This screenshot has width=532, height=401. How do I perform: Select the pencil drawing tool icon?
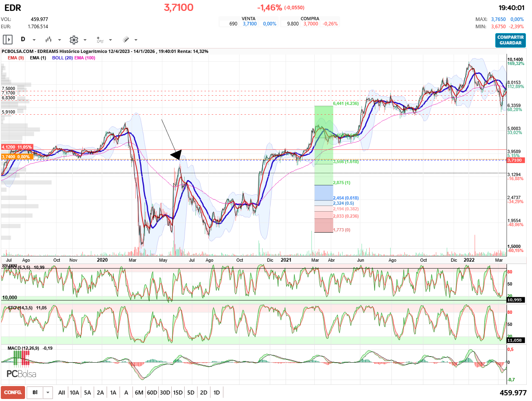pos(126,40)
